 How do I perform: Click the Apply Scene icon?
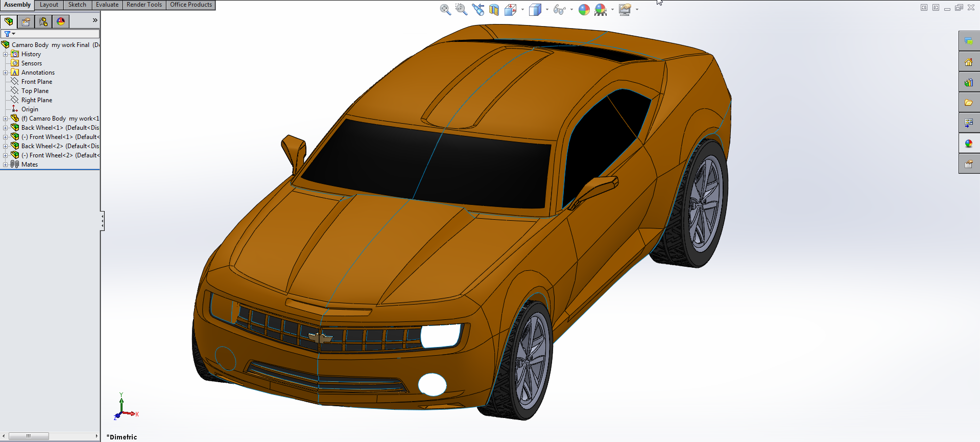[601, 10]
